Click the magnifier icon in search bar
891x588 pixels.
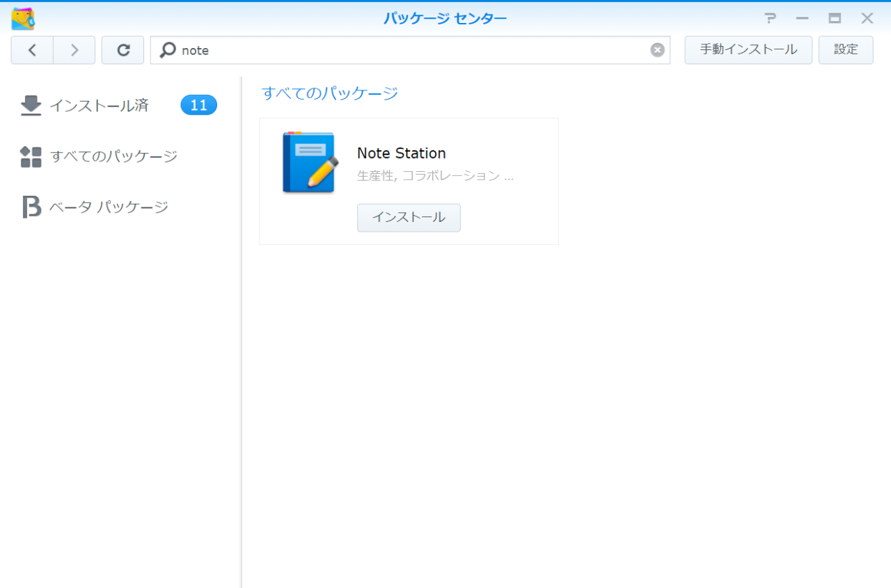(x=167, y=49)
